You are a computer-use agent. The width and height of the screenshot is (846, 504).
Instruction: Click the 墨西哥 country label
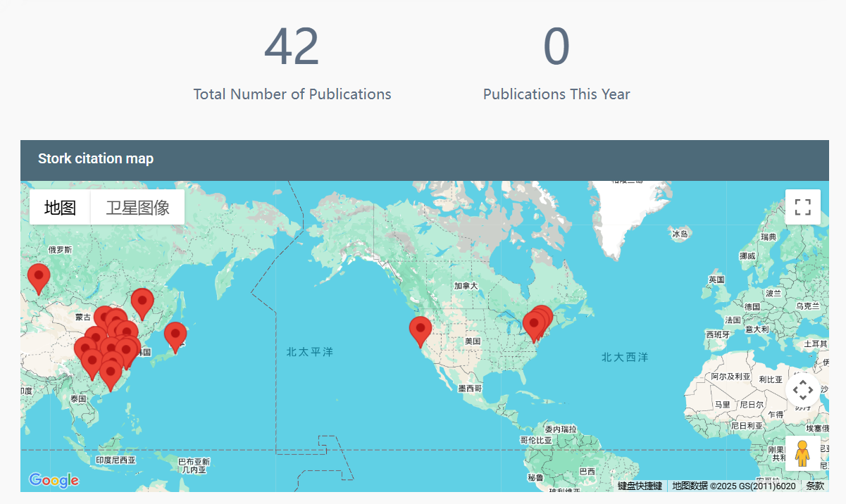coord(470,389)
